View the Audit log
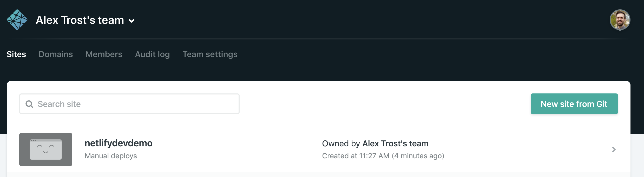Viewport: 644px width, 177px height. click(152, 55)
